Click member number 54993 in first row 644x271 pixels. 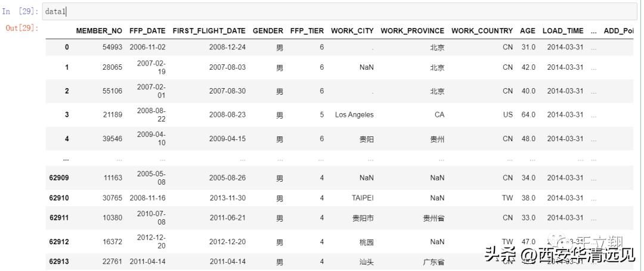(x=112, y=47)
